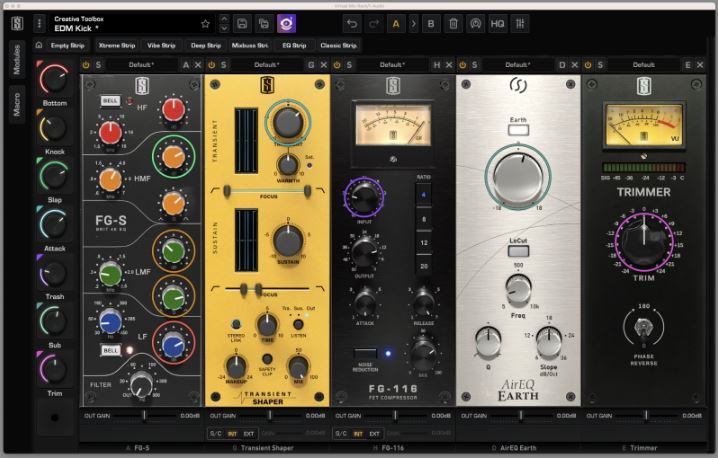Switch to the A comparison state
This screenshot has height=458, width=718.
396,23
